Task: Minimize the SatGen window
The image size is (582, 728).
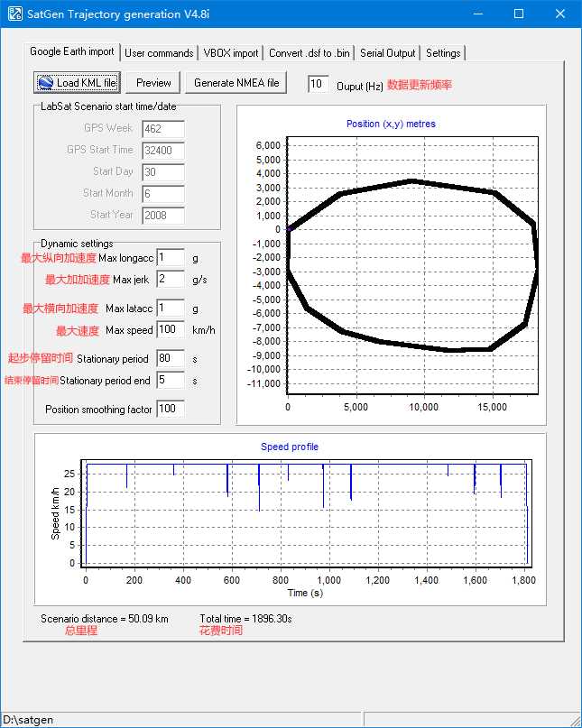Action: pos(477,14)
